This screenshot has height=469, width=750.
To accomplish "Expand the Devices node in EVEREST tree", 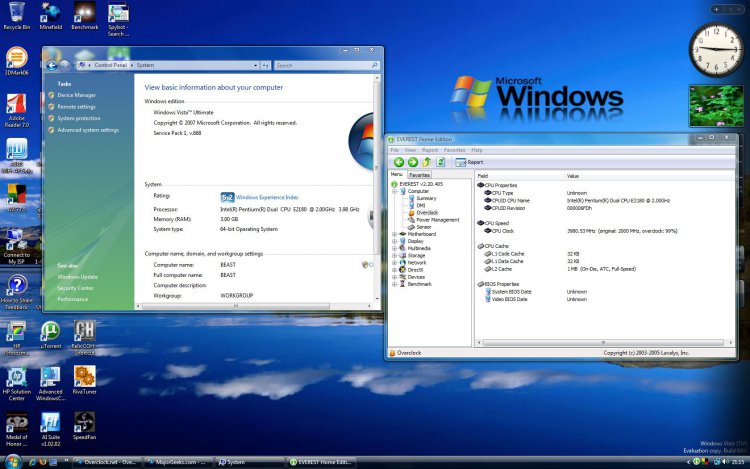I will pyautogui.click(x=395, y=277).
